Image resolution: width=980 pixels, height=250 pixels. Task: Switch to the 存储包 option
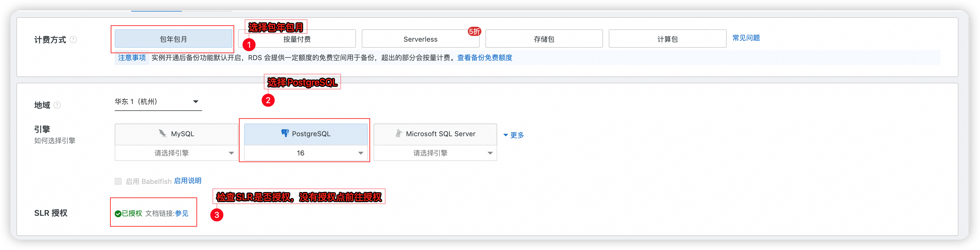544,39
